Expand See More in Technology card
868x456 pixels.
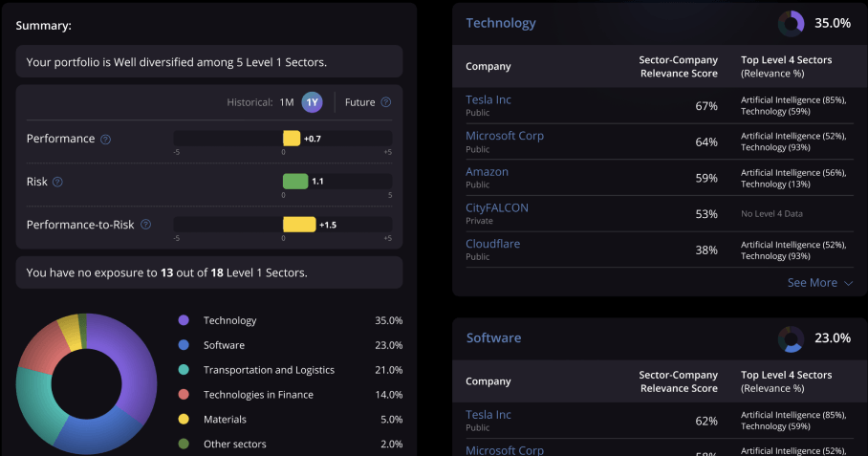click(820, 283)
